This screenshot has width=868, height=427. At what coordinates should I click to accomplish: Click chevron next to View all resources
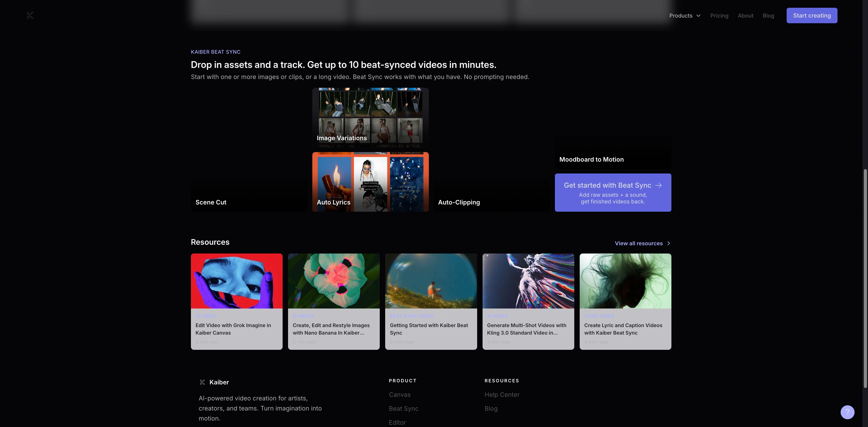[669, 243]
